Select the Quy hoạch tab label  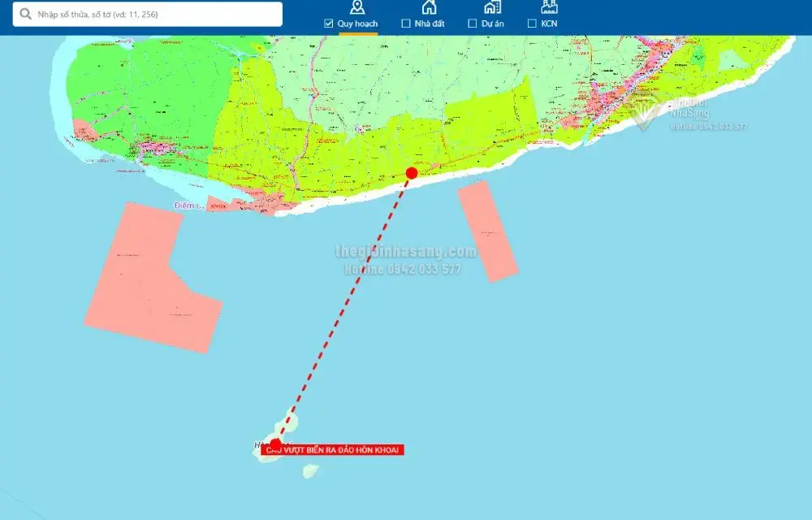[357, 24]
